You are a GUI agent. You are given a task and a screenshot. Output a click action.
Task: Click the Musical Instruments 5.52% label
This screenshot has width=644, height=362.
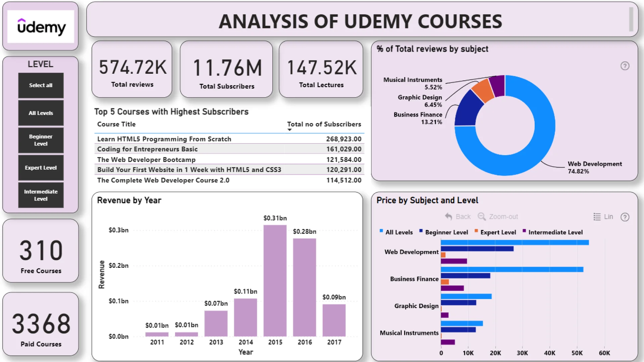[x=413, y=83]
